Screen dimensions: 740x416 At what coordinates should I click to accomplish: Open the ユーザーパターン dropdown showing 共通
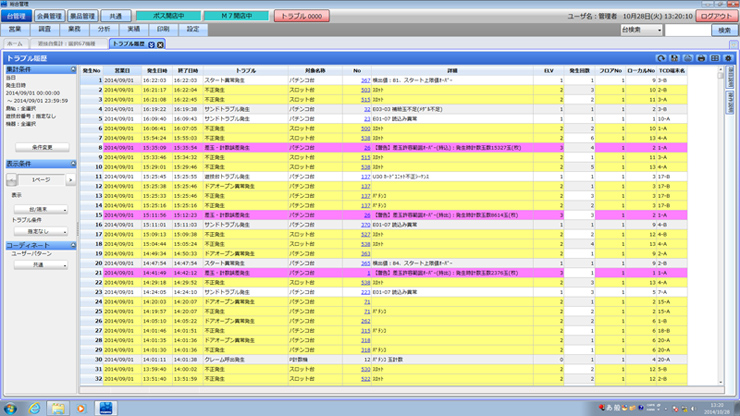(41, 265)
